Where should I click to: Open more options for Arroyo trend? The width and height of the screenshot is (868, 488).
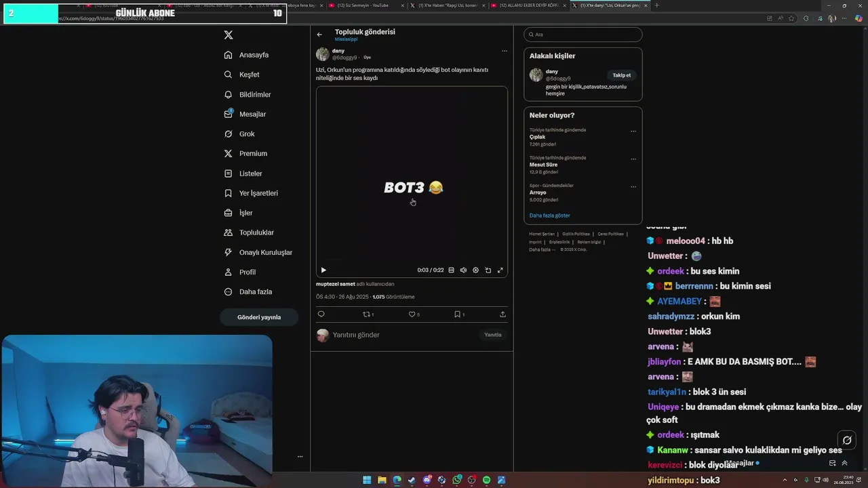633,186
